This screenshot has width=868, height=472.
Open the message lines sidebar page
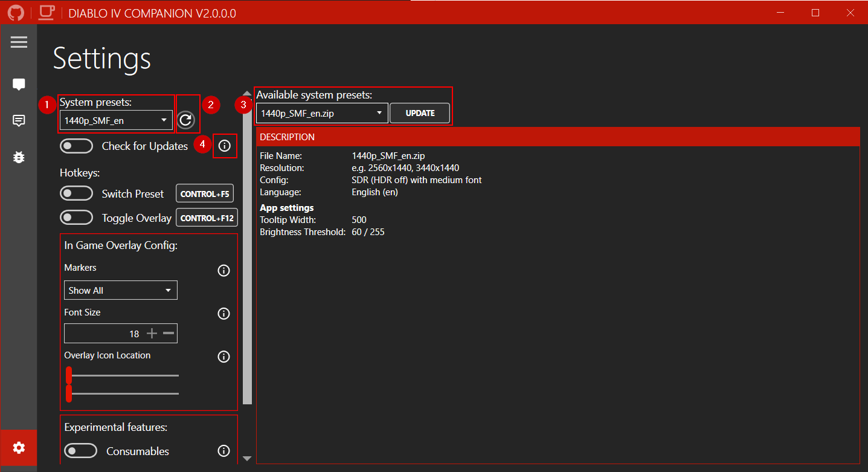[x=19, y=121]
